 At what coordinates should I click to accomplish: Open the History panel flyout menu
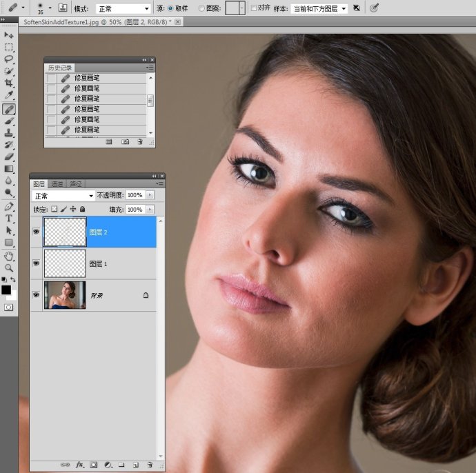click(150, 68)
